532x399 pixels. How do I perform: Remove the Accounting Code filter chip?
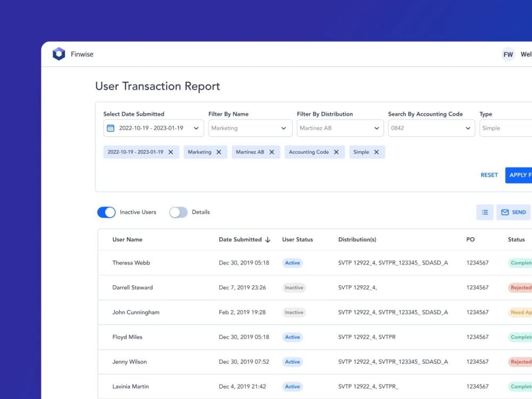tap(336, 152)
